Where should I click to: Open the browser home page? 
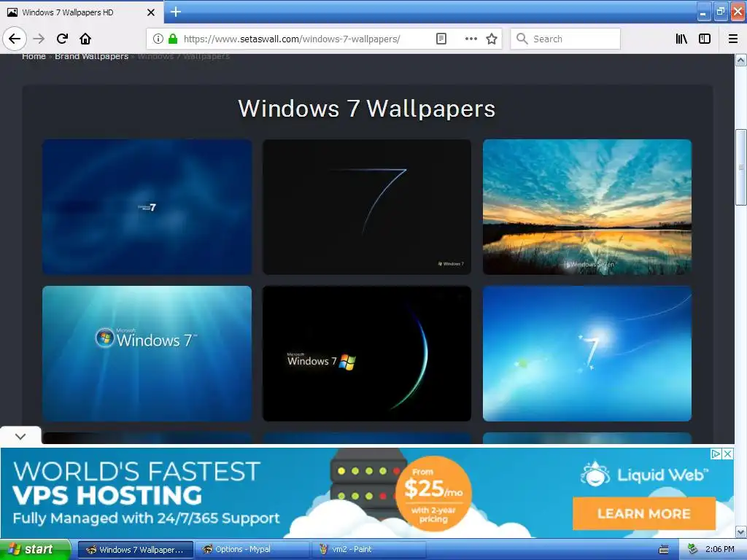coord(85,39)
